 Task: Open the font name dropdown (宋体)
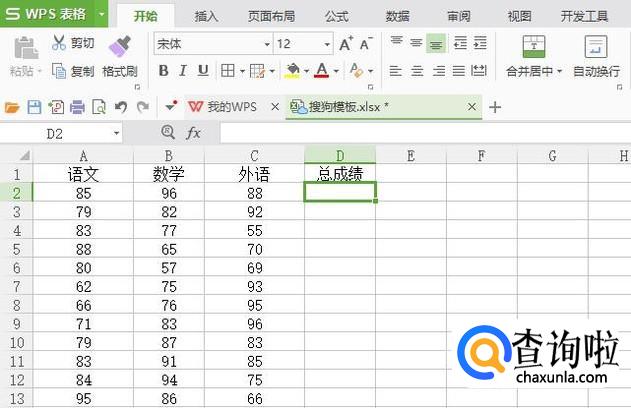pyautogui.click(x=266, y=44)
